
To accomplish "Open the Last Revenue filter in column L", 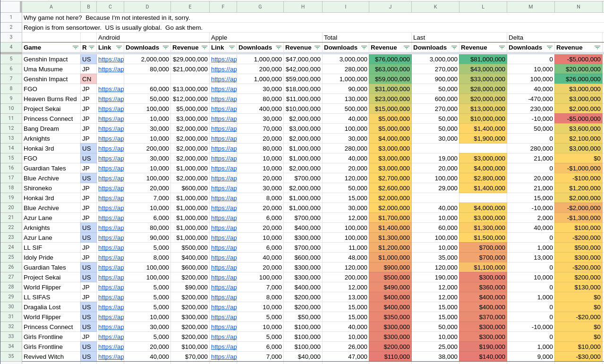I will [x=502, y=48].
